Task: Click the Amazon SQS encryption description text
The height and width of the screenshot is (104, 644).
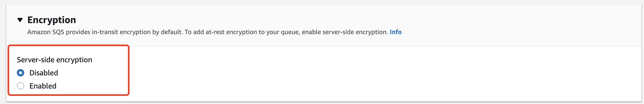Action: (x=208, y=32)
